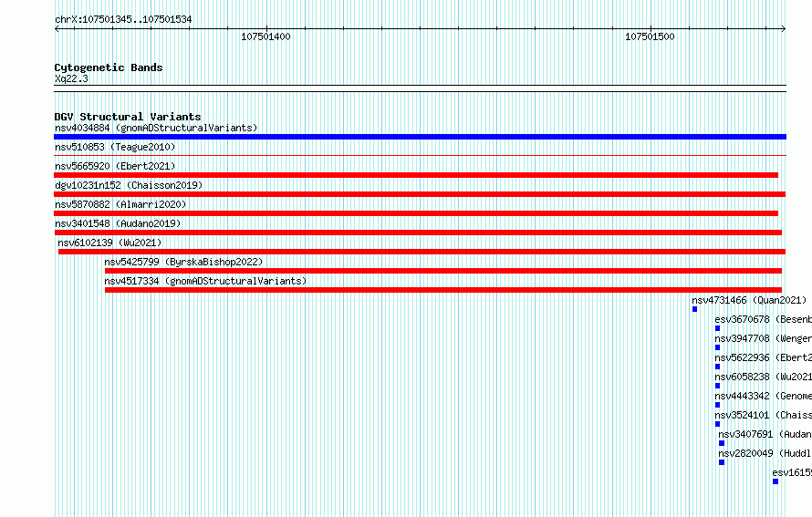The width and height of the screenshot is (812, 517).
Task: Open nsv4517334 (gnomADStructuralVariants) label
Action: pos(205,281)
